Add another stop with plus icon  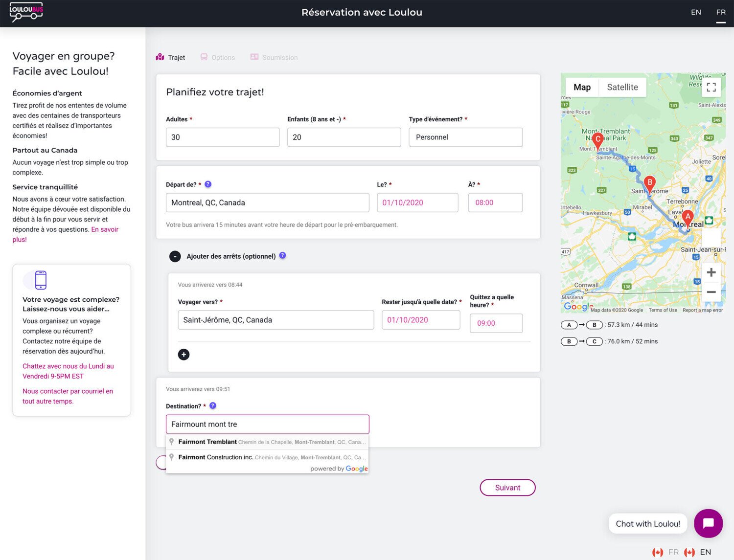[183, 355]
